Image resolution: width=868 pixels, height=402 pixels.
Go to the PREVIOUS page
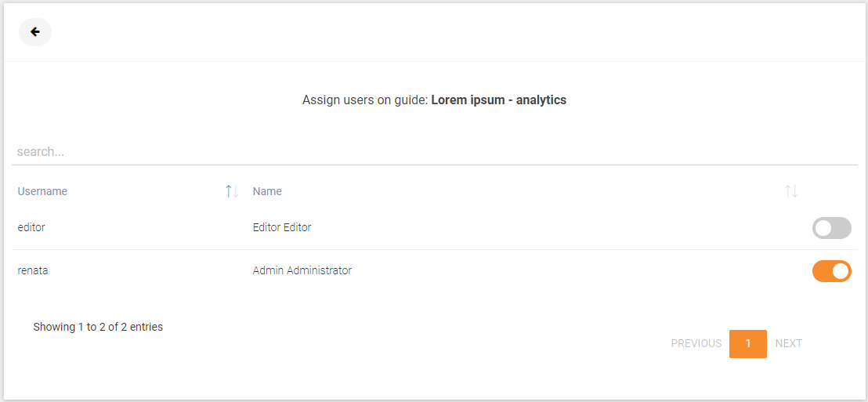(696, 343)
